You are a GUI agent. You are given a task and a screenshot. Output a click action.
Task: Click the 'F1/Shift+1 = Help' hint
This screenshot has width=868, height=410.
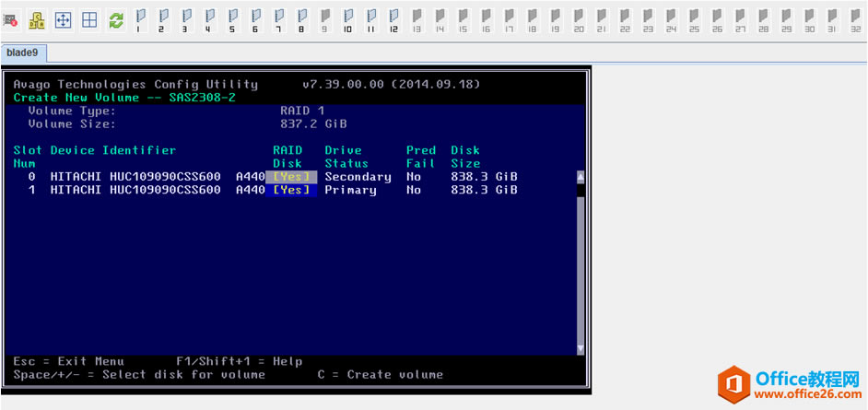[240, 362]
